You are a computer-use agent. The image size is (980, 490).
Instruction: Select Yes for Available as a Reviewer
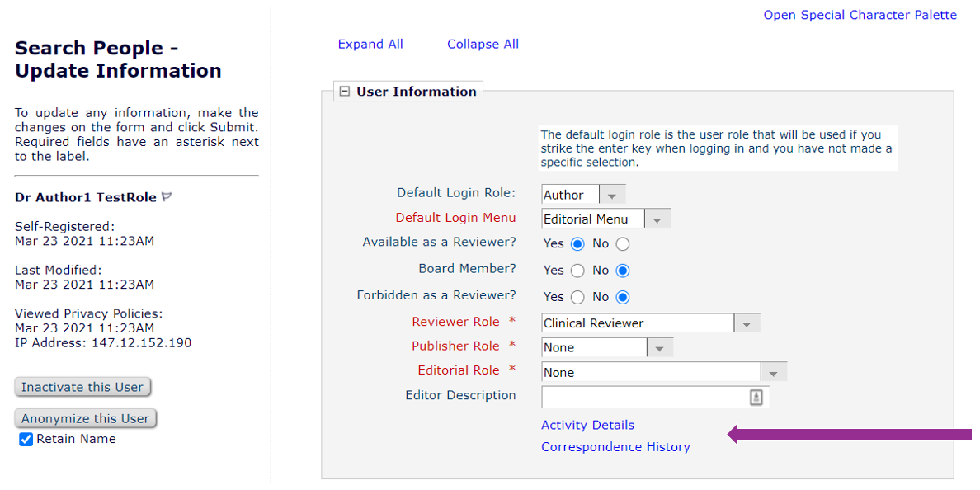[577, 244]
